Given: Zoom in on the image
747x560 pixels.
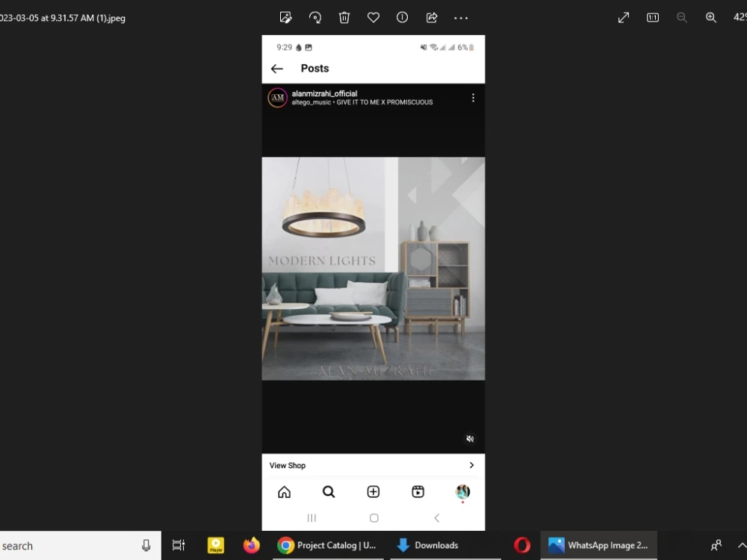Looking at the screenshot, I should point(711,18).
